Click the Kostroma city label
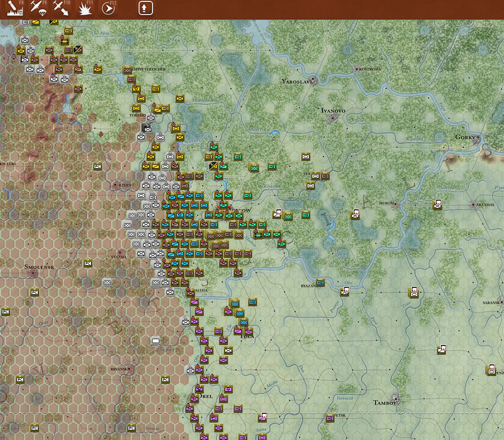This screenshot has width=504, height=440. pyautogui.click(x=370, y=69)
